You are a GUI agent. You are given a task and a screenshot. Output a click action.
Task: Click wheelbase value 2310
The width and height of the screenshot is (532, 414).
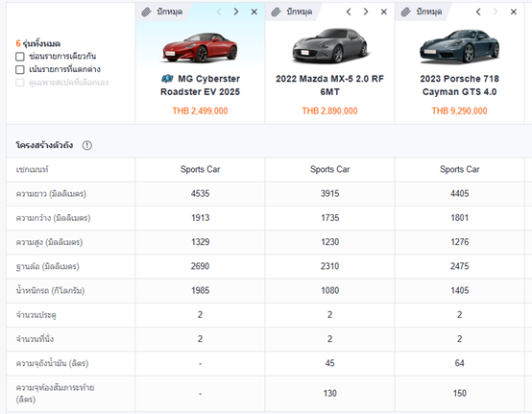329,266
